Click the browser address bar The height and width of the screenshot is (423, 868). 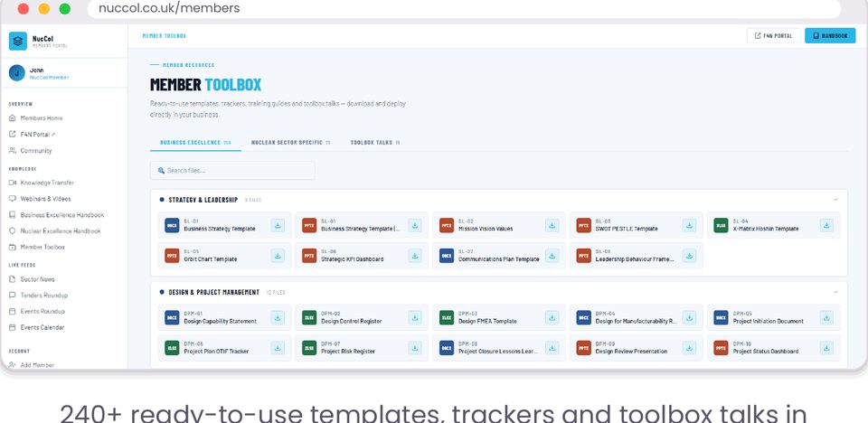tap(464, 8)
